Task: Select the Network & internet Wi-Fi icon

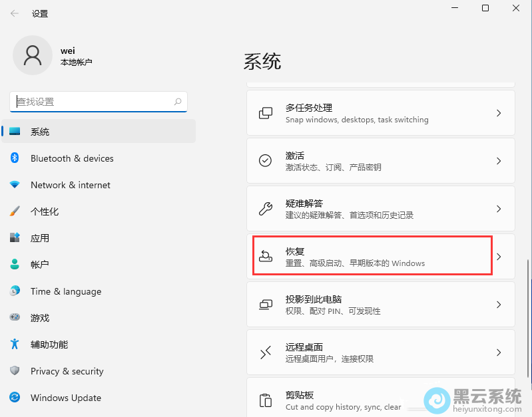Action: (15, 185)
